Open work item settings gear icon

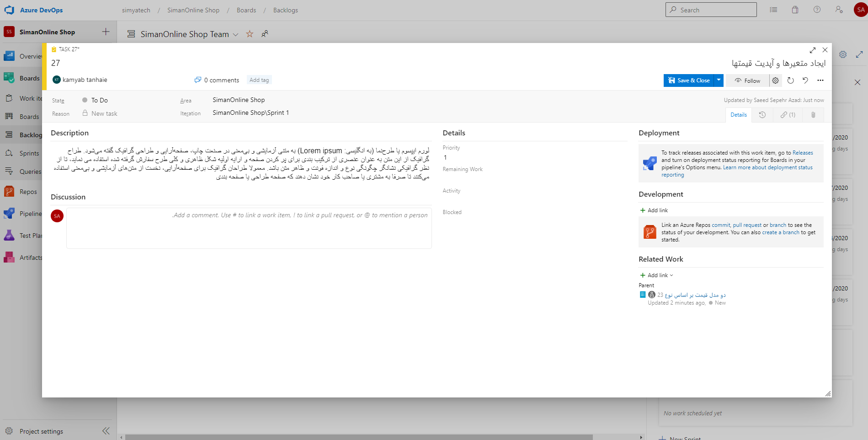[x=776, y=80]
